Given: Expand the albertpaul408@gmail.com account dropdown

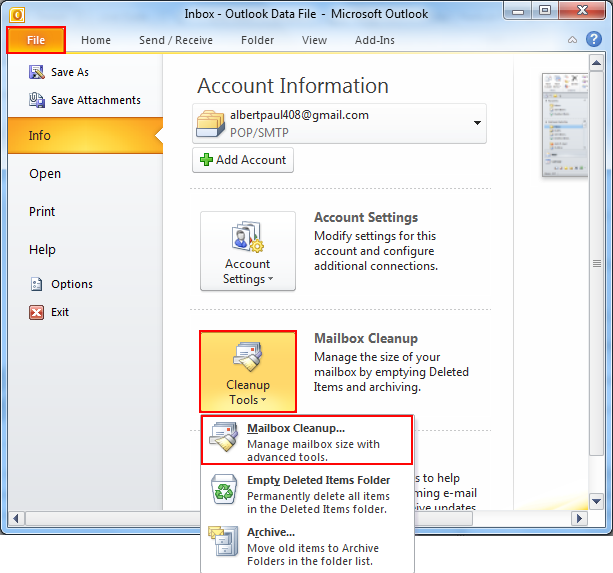Looking at the screenshot, I should click(x=477, y=123).
